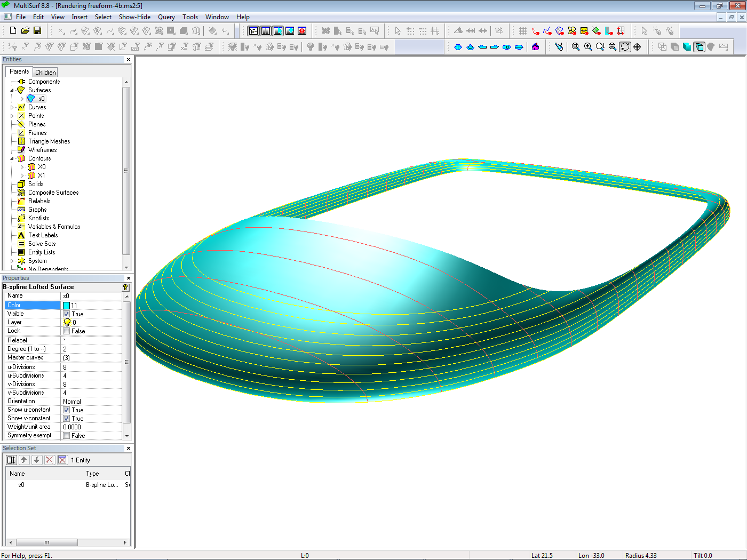Click the cyan color swatch
The width and height of the screenshot is (747, 560).
click(x=67, y=306)
